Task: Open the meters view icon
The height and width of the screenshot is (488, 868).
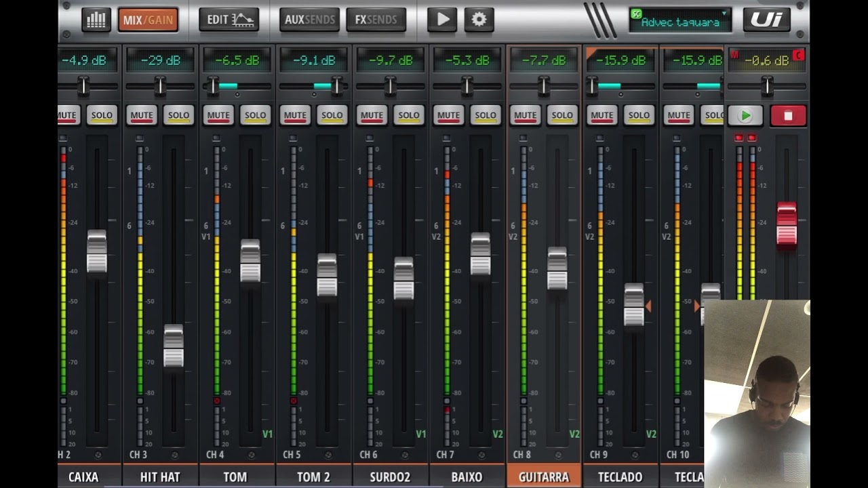Action: [x=96, y=20]
